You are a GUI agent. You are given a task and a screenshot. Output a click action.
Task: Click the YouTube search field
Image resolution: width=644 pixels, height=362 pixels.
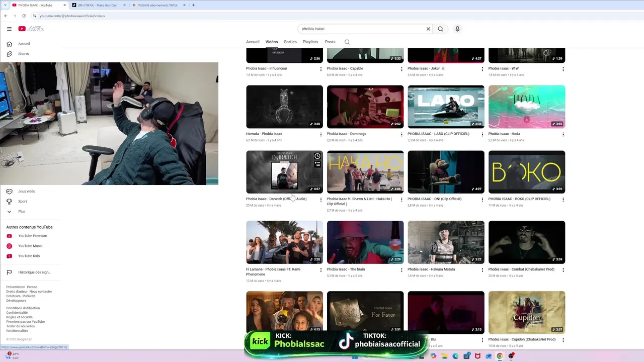click(361, 29)
